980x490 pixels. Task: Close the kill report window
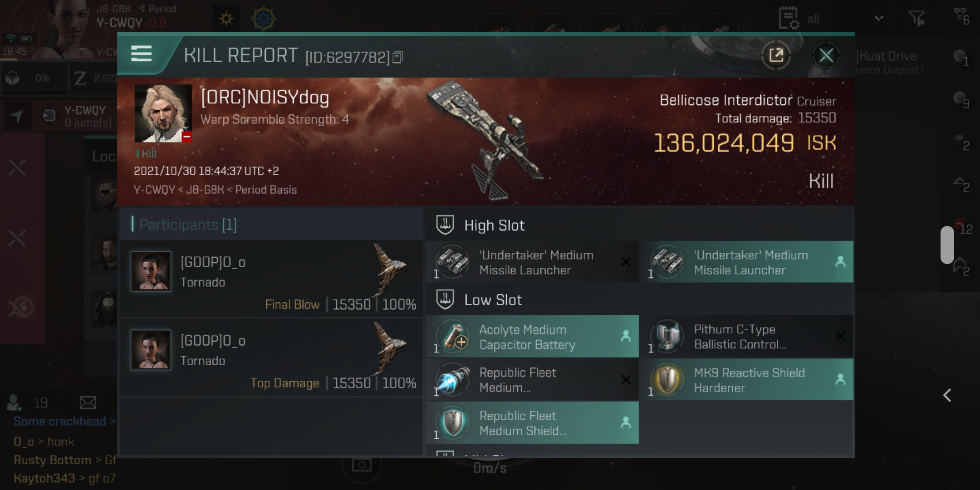[x=826, y=56]
